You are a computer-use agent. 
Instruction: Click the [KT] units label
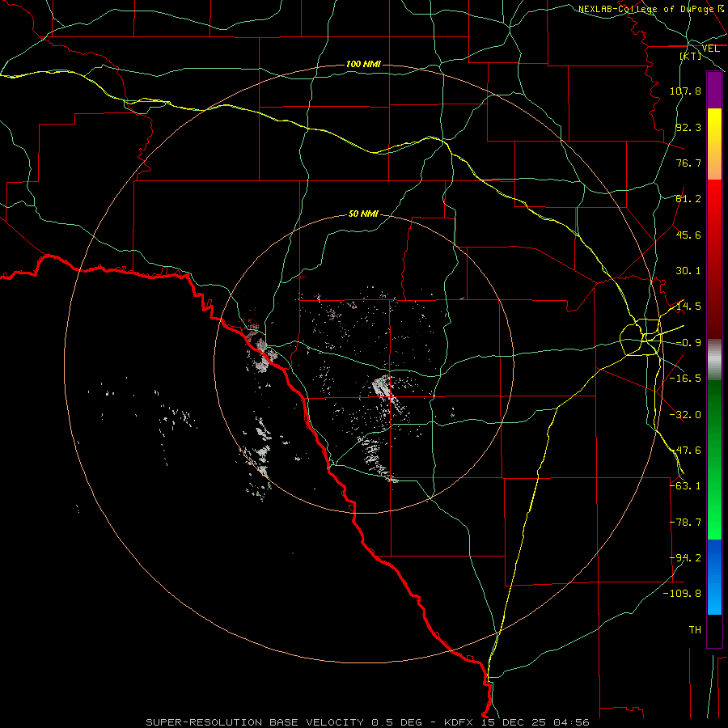pos(691,56)
